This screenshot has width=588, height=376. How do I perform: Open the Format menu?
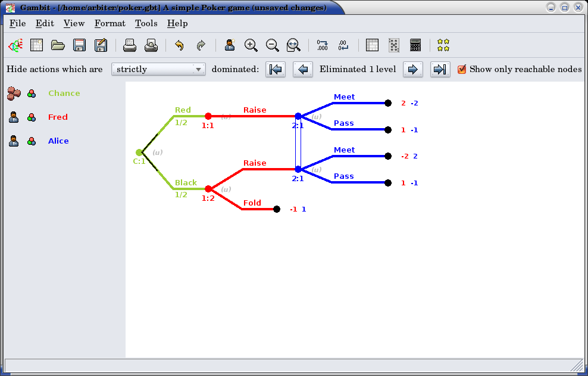[x=110, y=23]
